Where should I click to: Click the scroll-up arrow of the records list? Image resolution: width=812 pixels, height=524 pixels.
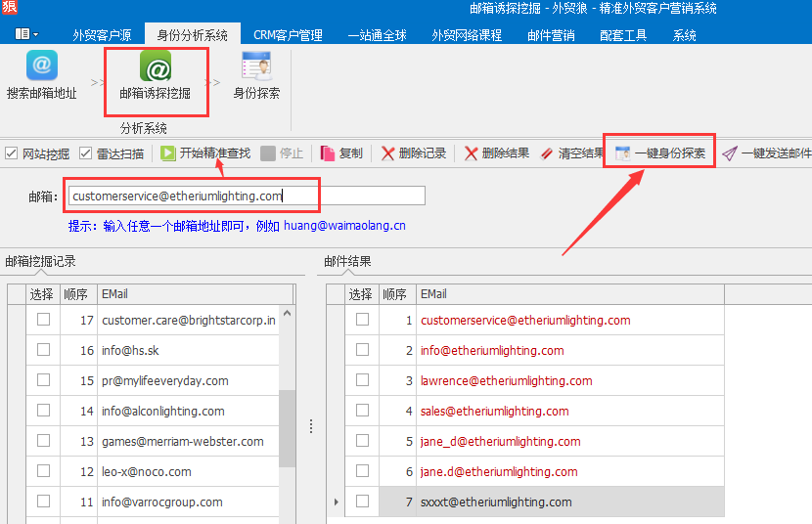(x=287, y=313)
